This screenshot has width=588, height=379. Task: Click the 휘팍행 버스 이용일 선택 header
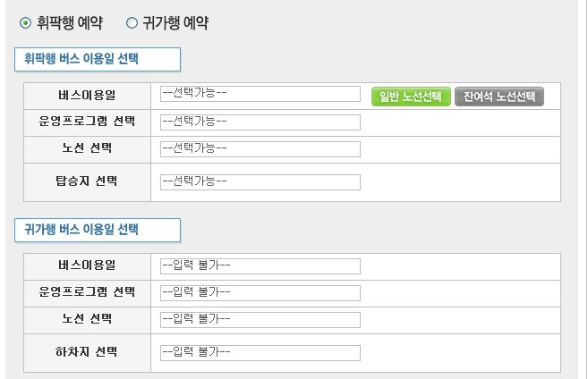tap(98, 59)
